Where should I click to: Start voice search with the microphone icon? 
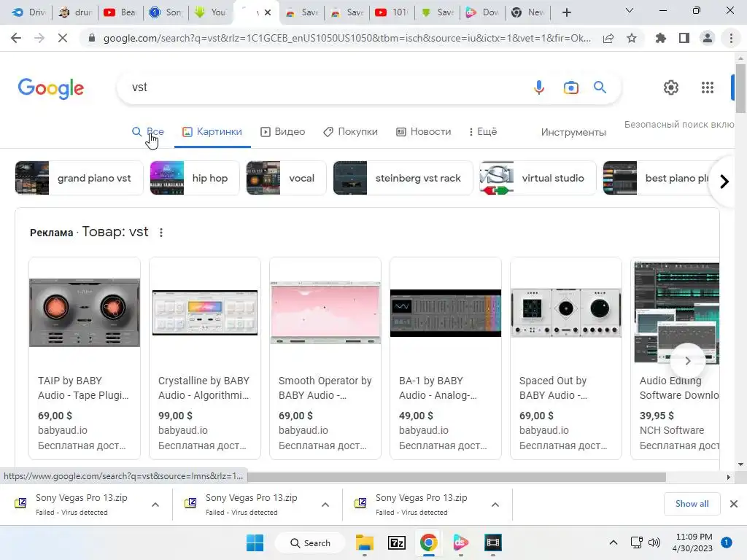[539, 87]
